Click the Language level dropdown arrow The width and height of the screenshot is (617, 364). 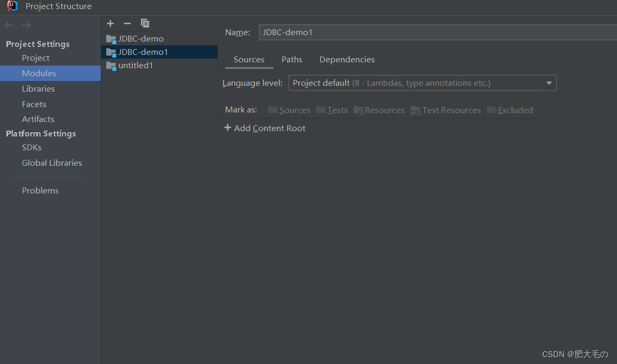coord(549,83)
